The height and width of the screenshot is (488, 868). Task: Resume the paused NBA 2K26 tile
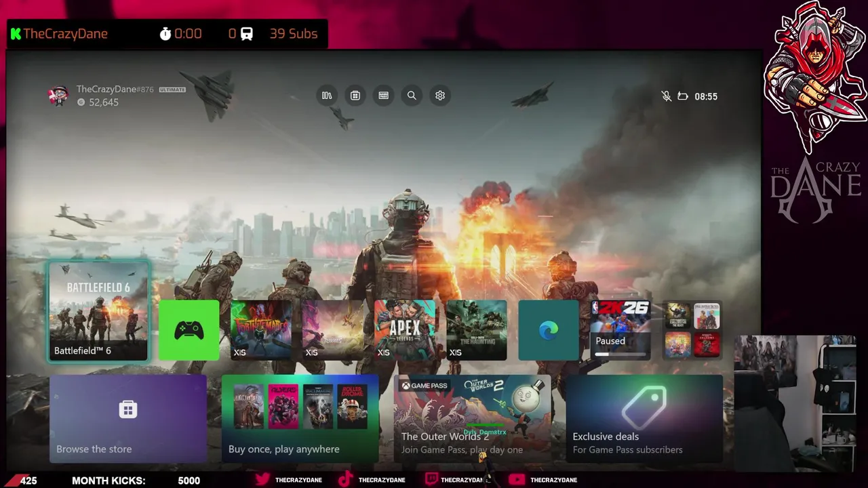point(620,330)
